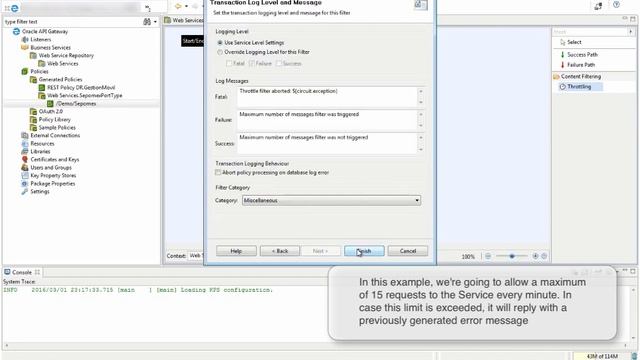Click the Sample Policies folder icon
The width and height of the screenshot is (640, 360).
click(x=33, y=128)
